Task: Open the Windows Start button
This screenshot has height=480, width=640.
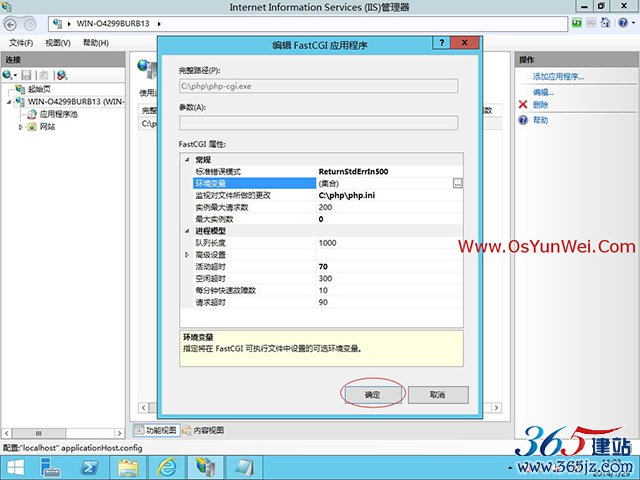Action: point(15,468)
